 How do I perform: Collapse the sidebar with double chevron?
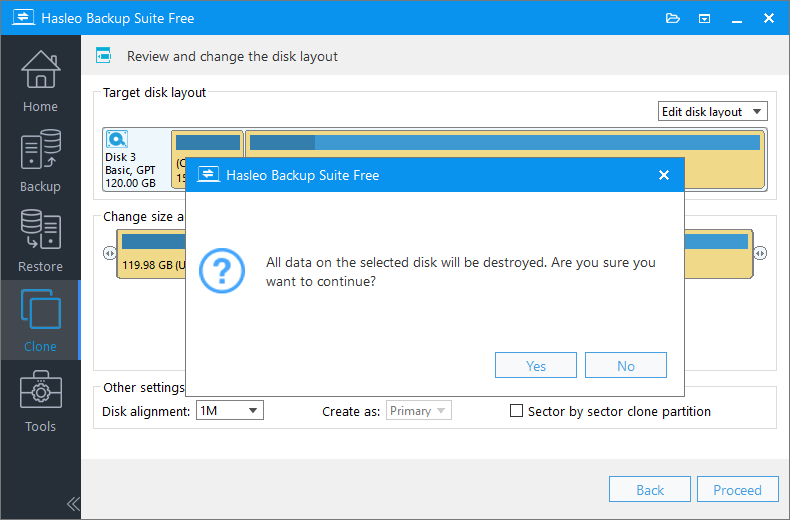click(x=72, y=503)
